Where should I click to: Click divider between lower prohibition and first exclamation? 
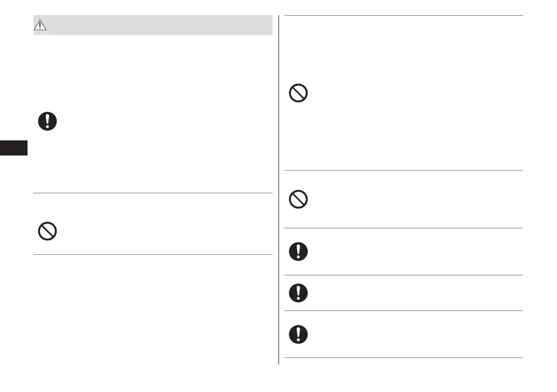tap(403, 228)
